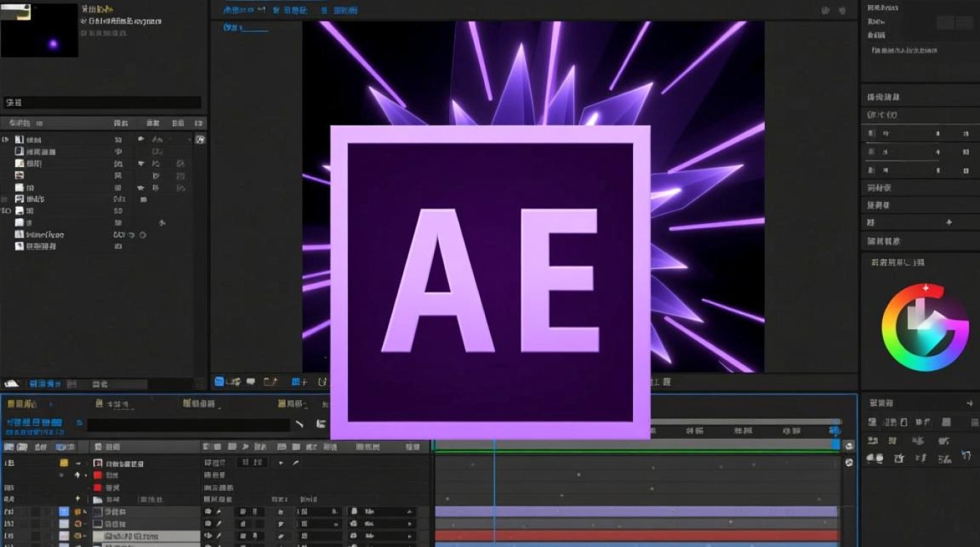The height and width of the screenshot is (547, 980).
Task: Expand the first layer's disclosure arrow in timeline
Action: (x=79, y=464)
